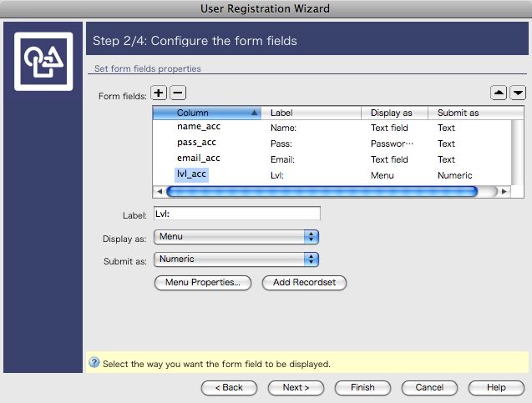Move selected field down with arrow icon
Screen dimensions: 532x403
pos(518,93)
